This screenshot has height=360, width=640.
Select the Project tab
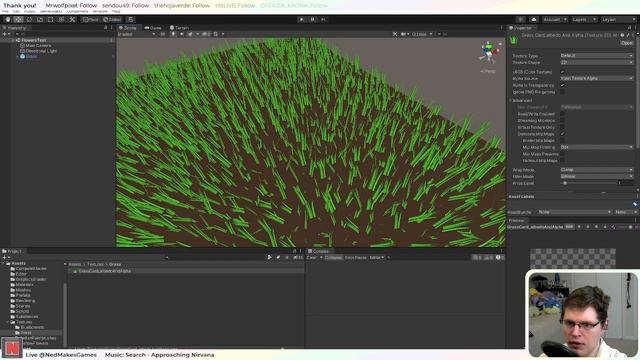point(12,251)
